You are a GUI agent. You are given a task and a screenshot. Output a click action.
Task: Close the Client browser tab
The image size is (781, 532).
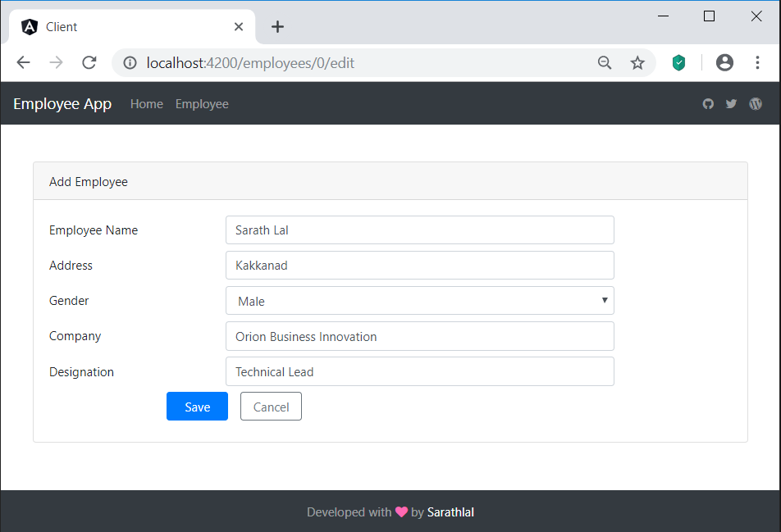(x=239, y=27)
